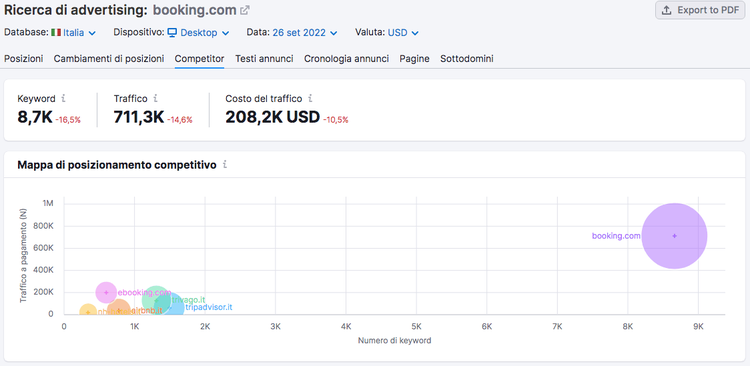This screenshot has height=366, width=750.
Task: Click the Traffico a pagamento axis label
Action: click(x=22, y=255)
